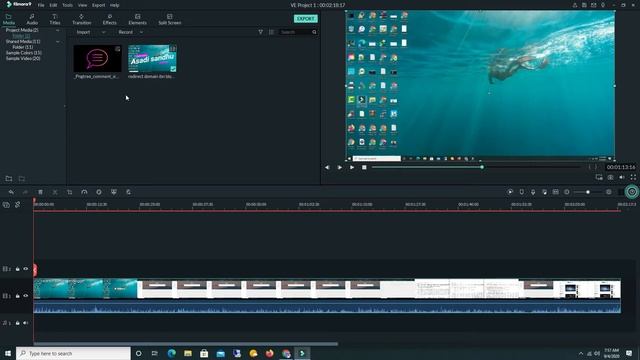Viewport: 640px width, 360px height.
Task: Adjust the timeline zoom slider
Action: coord(587,192)
